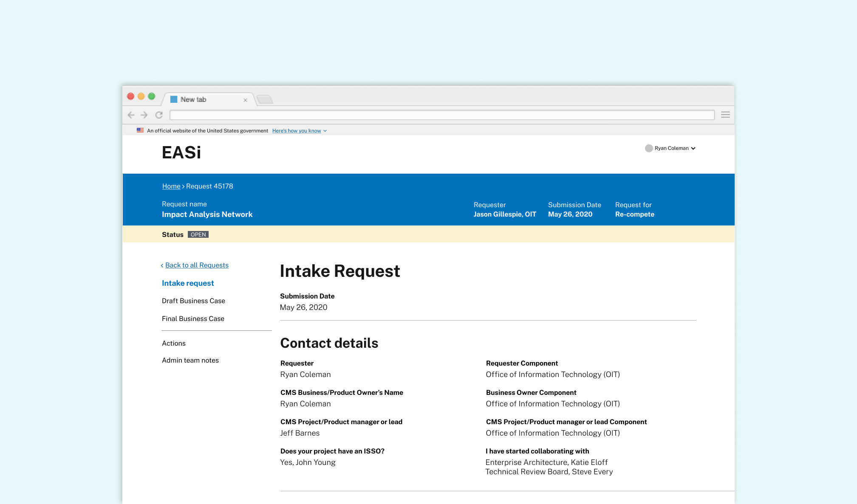Image resolution: width=857 pixels, height=504 pixels.
Task: Click the Ryan Coleman avatar circle
Action: tap(649, 148)
